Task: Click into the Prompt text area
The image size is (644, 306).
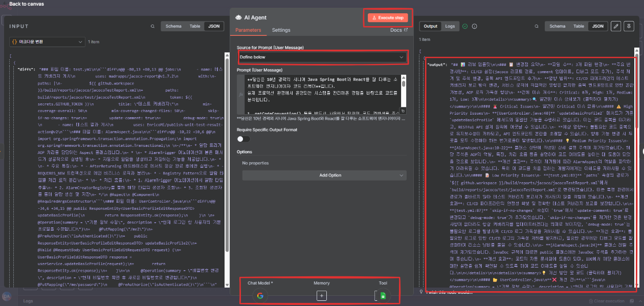Action: (322, 95)
